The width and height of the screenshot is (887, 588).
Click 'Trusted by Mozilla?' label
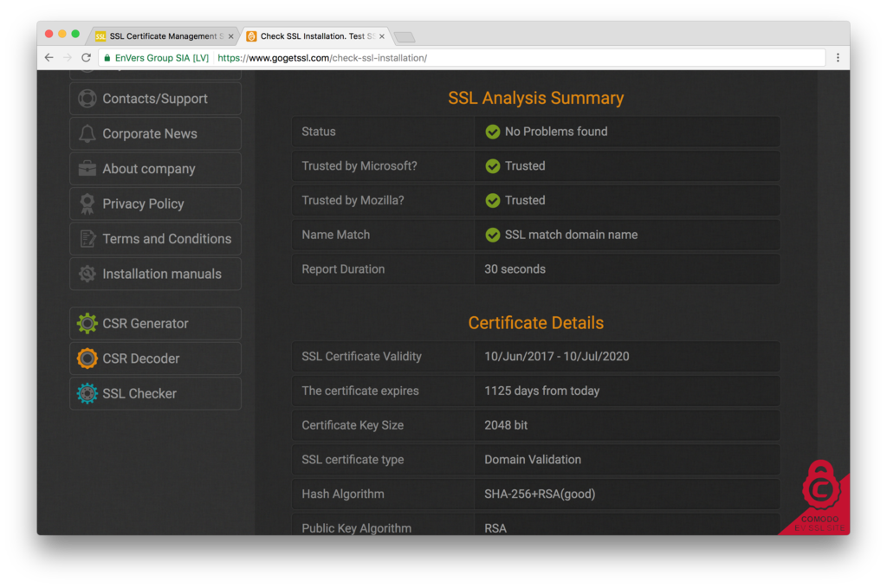[x=353, y=201]
